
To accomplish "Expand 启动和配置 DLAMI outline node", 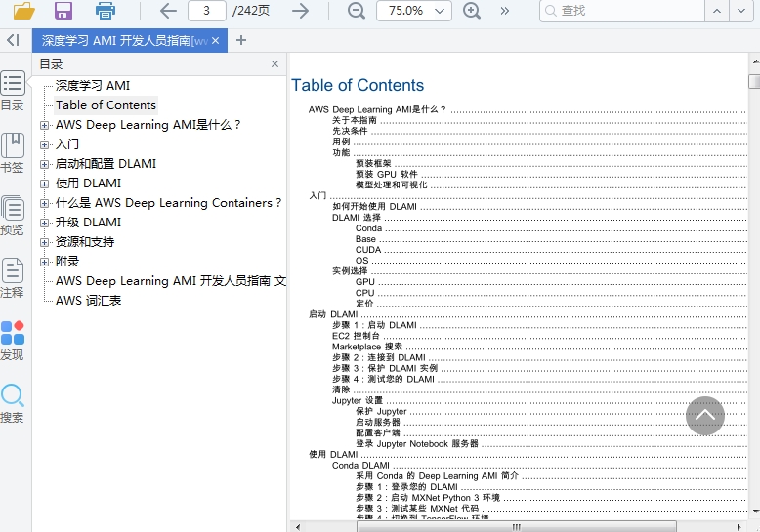I will pos(44,164).
